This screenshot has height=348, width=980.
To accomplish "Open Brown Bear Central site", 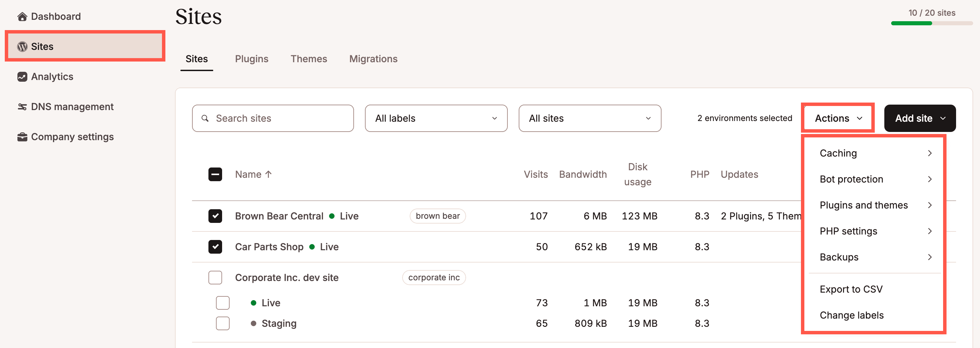I will 279,216.
